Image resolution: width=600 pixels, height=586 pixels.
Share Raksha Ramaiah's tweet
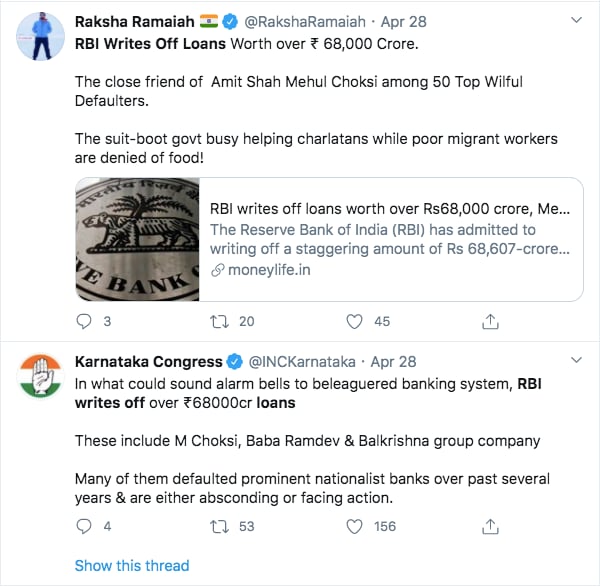pyautogui.click(x=490, y=322)
